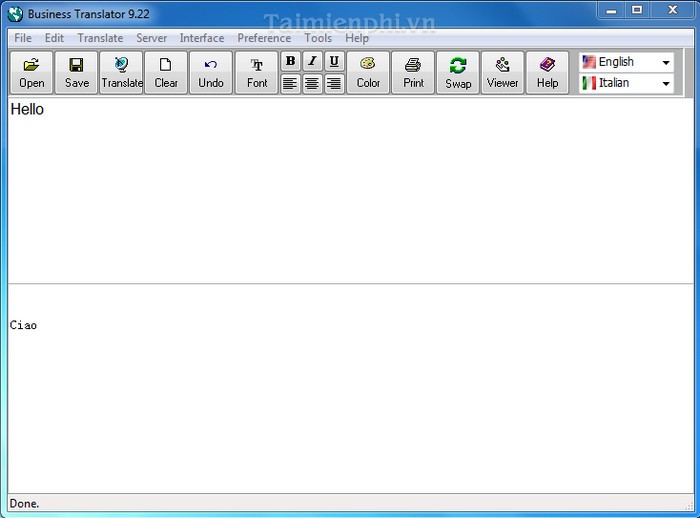Toggle bold formatting
The image size is (700, 518).
pyautogui.click(x=290, y=61)
